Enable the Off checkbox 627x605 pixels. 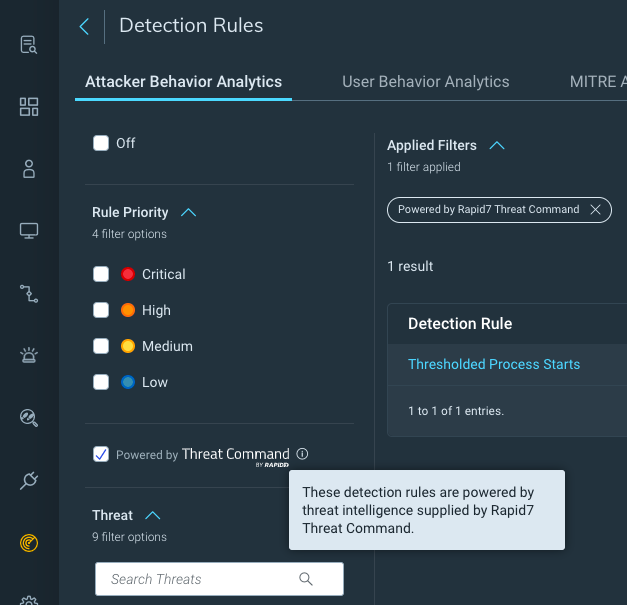point(101,143)
